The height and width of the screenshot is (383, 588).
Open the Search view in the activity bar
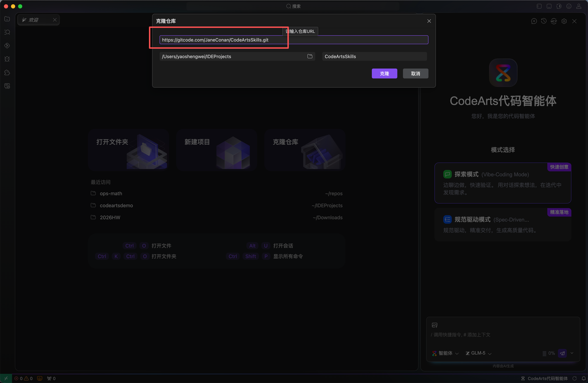pos(7,32)
